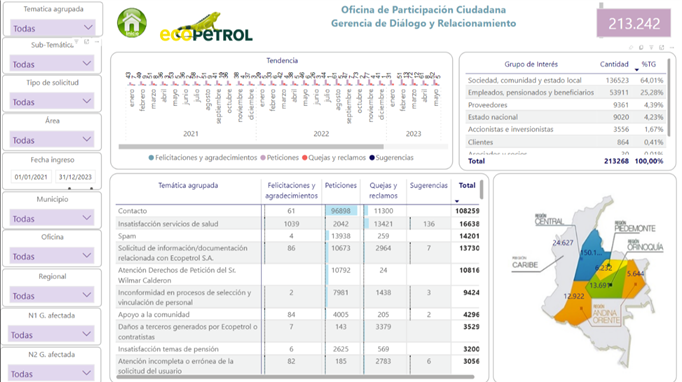Open more options on Sub-Temática slicer
This screenshot has height=382, width=682.
97,42
